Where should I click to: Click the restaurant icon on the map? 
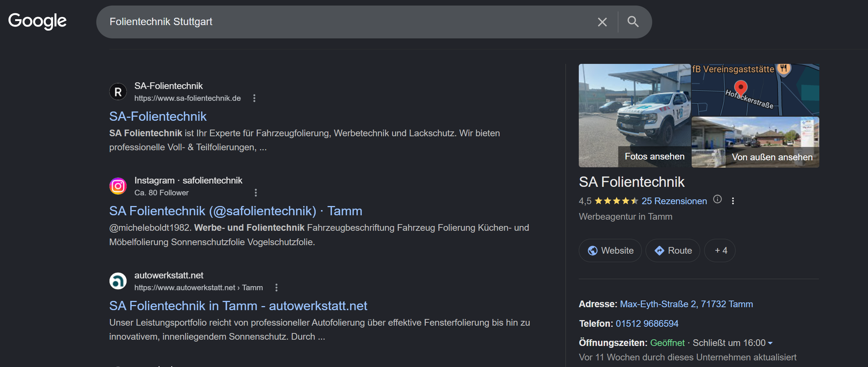click(784, 69)
